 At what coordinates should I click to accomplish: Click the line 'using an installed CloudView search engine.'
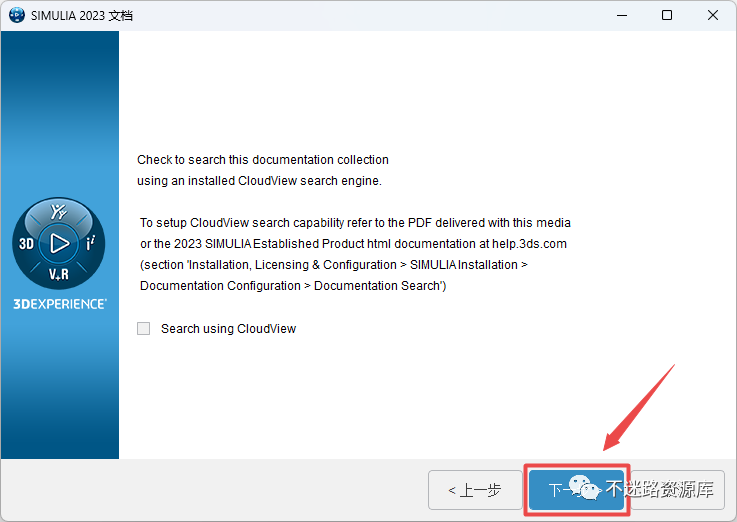259,181
